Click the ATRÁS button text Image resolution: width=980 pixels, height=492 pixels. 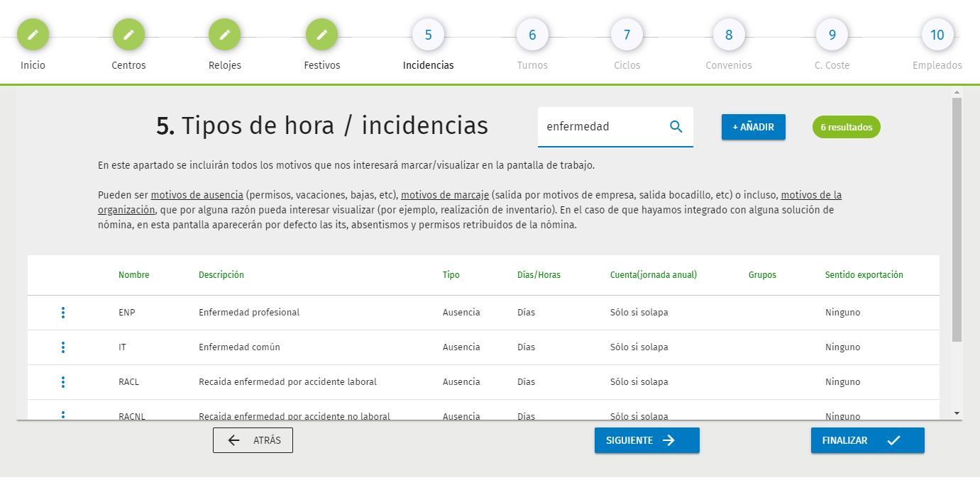(267, 440)
